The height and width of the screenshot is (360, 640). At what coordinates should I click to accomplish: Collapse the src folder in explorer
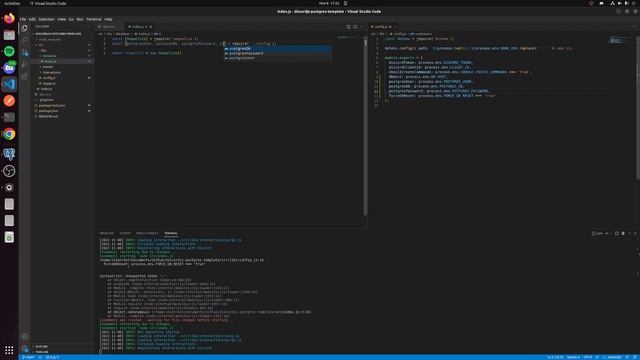click(x=41, y=45)
